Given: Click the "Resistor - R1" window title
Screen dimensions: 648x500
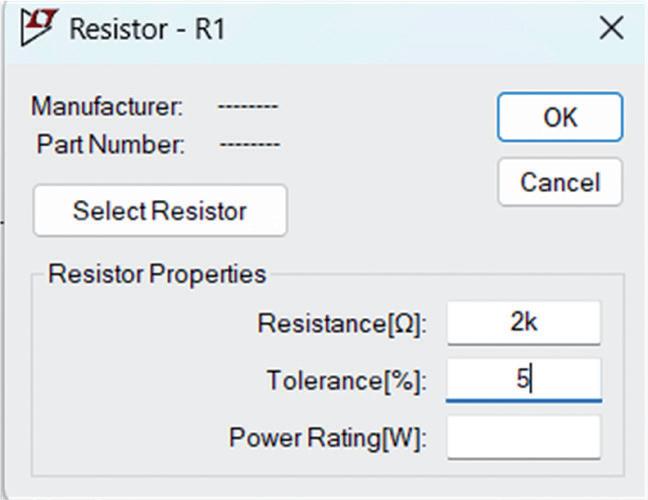Looking at the screenshot, I should point(147,29).
